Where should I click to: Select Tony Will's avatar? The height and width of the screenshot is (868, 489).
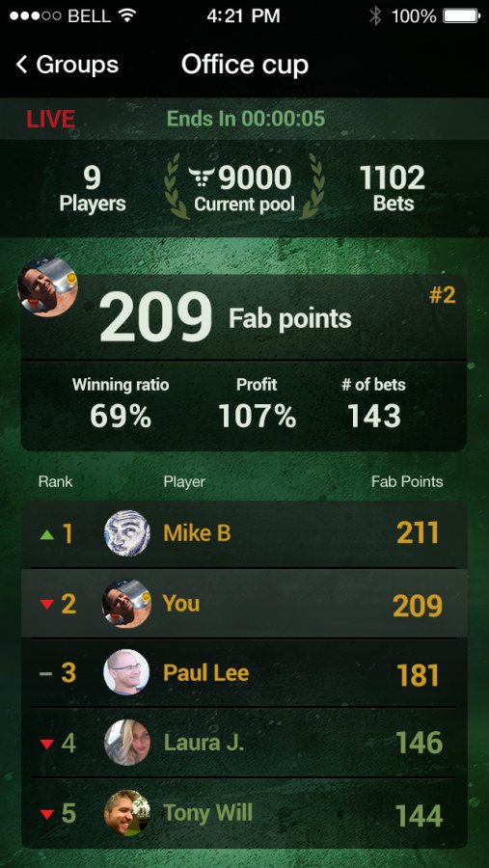pos(126,813)
